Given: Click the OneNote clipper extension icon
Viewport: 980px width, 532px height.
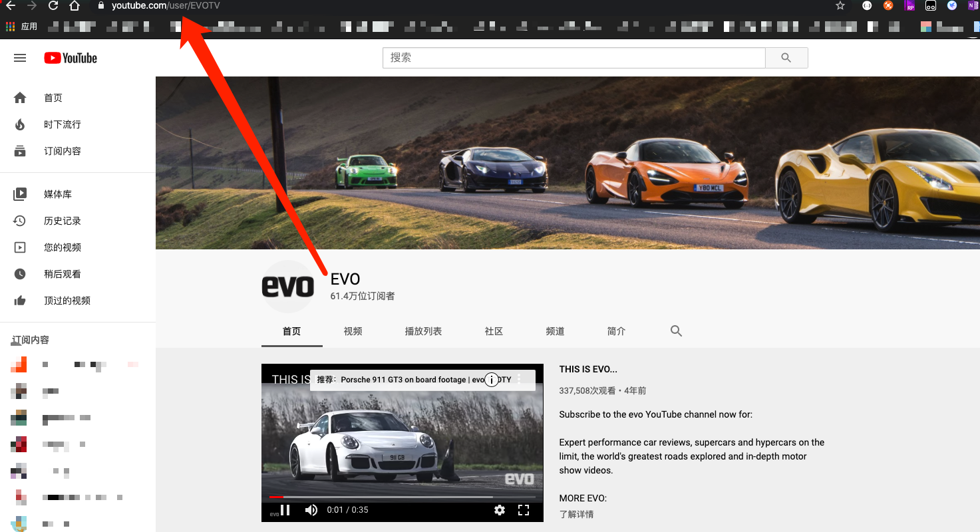Looking at the screenshot, I should click(973, 6).
